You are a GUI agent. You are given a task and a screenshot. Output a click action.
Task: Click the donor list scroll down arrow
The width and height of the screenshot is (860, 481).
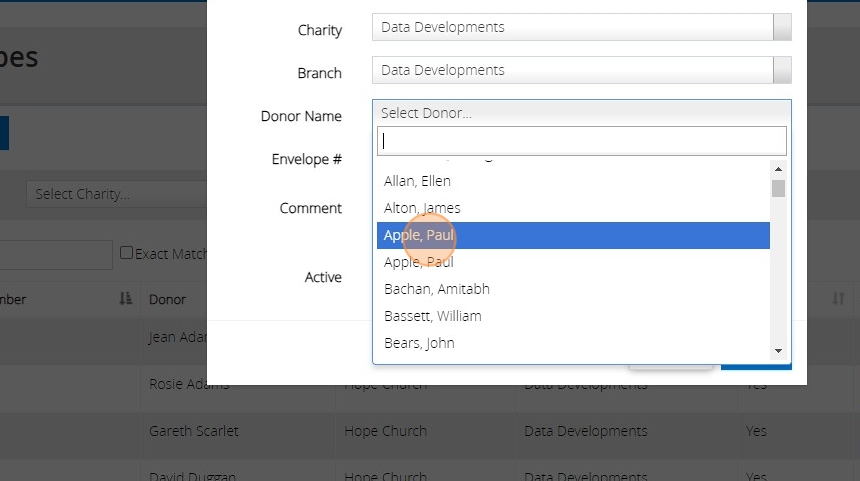pos(778,351)
